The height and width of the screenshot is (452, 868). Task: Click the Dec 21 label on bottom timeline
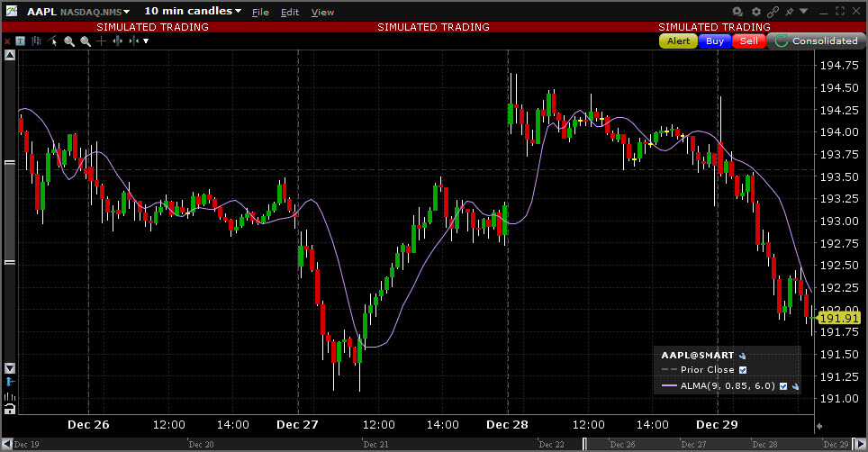pos(375,445)
